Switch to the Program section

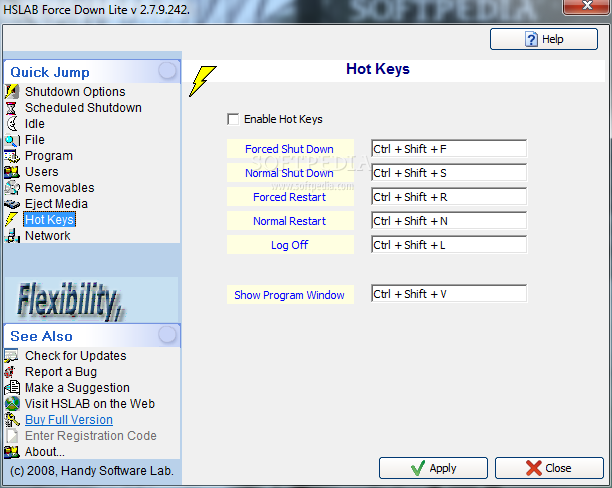point(49,156)
